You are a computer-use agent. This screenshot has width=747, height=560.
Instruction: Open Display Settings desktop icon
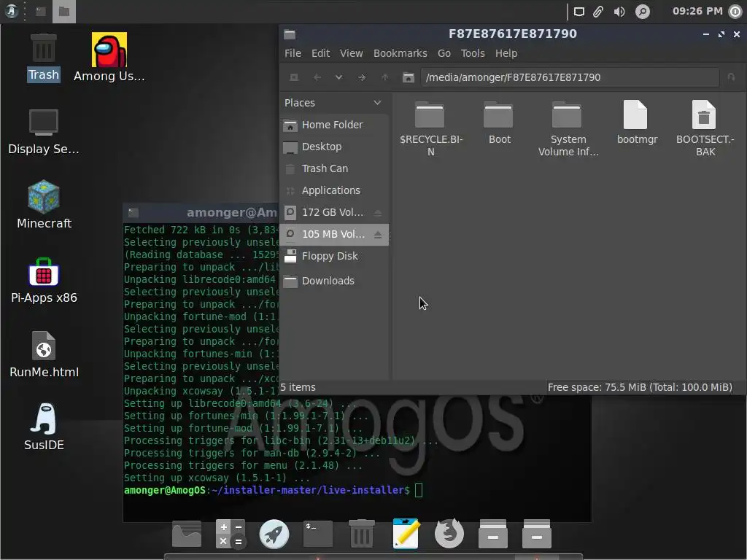tap(43, 132)
